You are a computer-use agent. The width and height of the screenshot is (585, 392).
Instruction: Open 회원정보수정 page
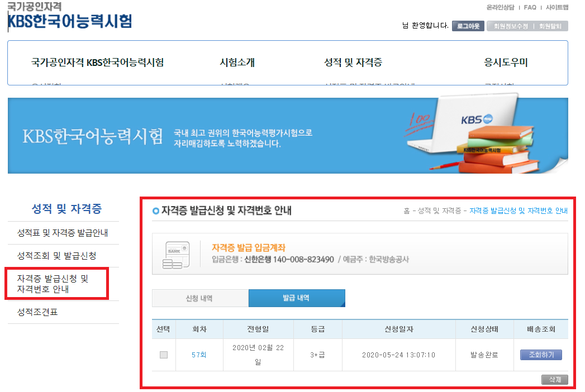(x=511, y=26)
